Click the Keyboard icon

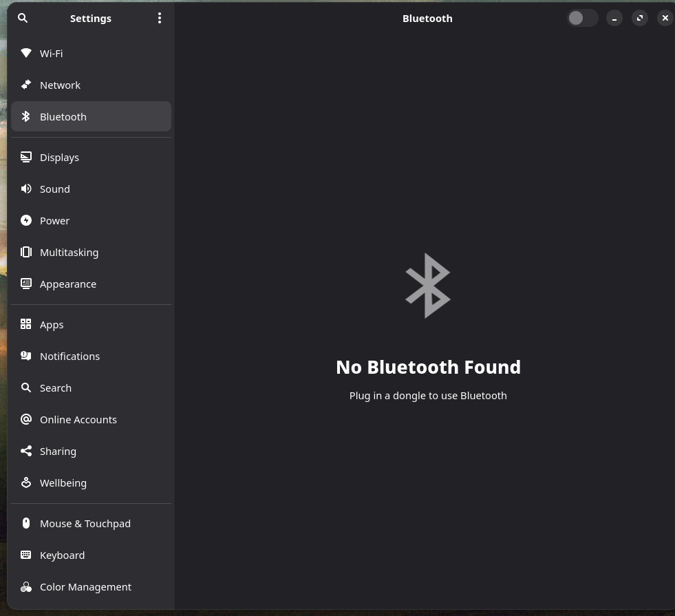click(26, 555)
